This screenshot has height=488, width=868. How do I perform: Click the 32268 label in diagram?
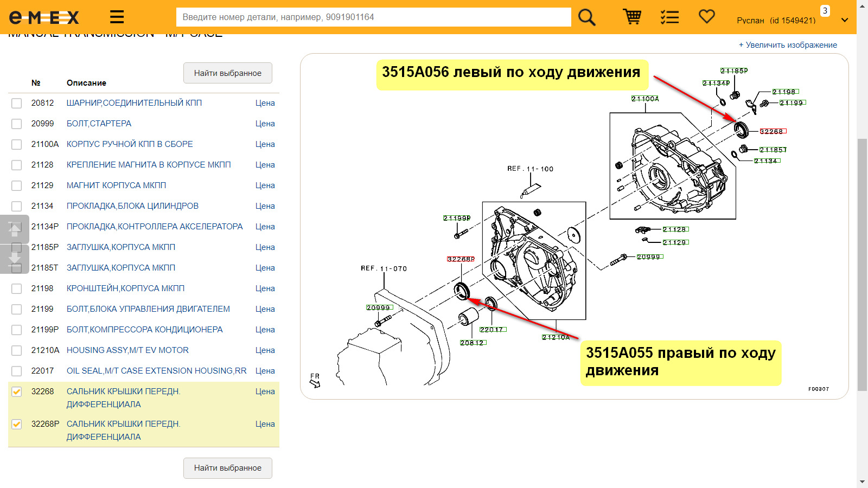(x=773, y=131)
